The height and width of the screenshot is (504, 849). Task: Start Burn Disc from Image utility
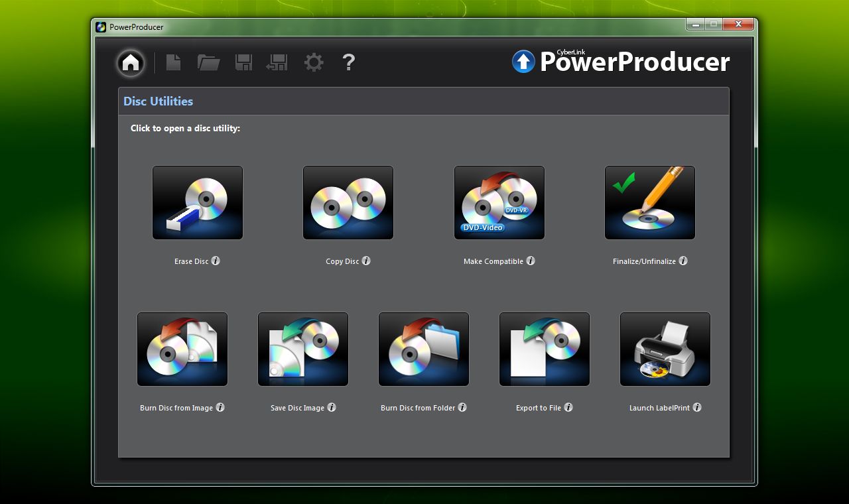click(x=182, y=349)
